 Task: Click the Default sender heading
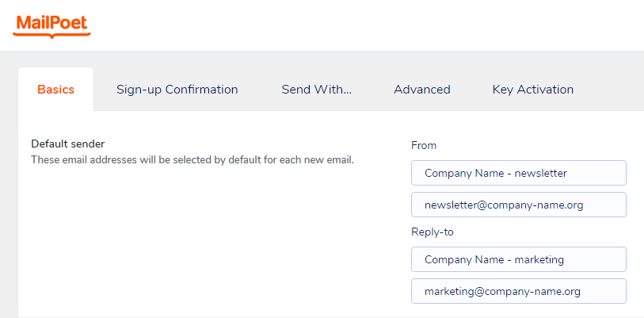click(68, 144)
